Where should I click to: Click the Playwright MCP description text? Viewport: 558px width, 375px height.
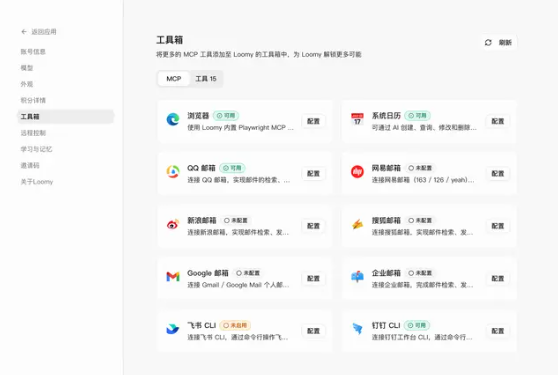click(x=241, y=128)
